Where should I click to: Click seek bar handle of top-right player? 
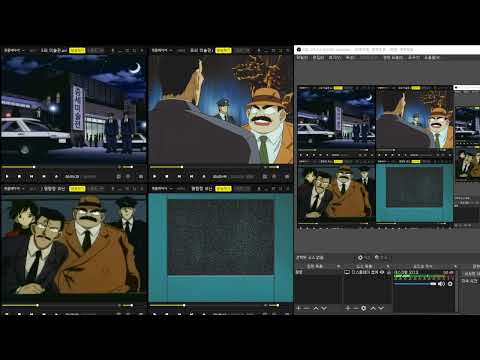pos(182,167)
